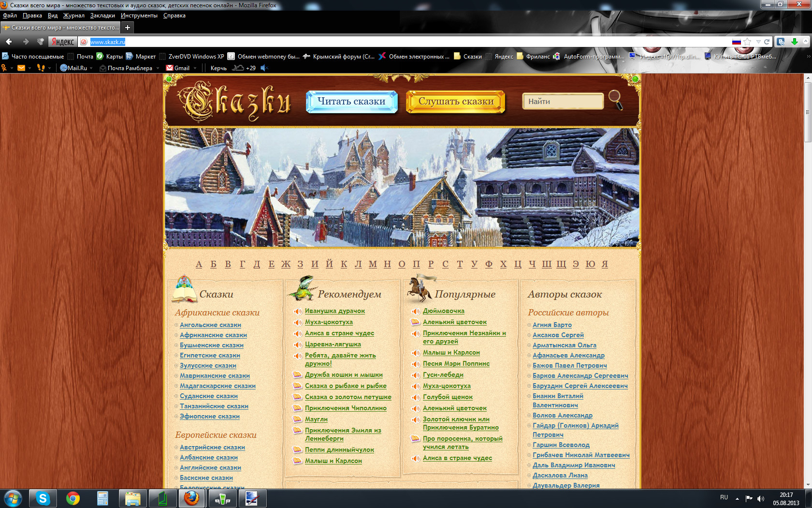The width and height of the screenshot is (812, 508).
Task: Expand the Почта Рамблера dropdown arrow
Action: pos(158,68)
